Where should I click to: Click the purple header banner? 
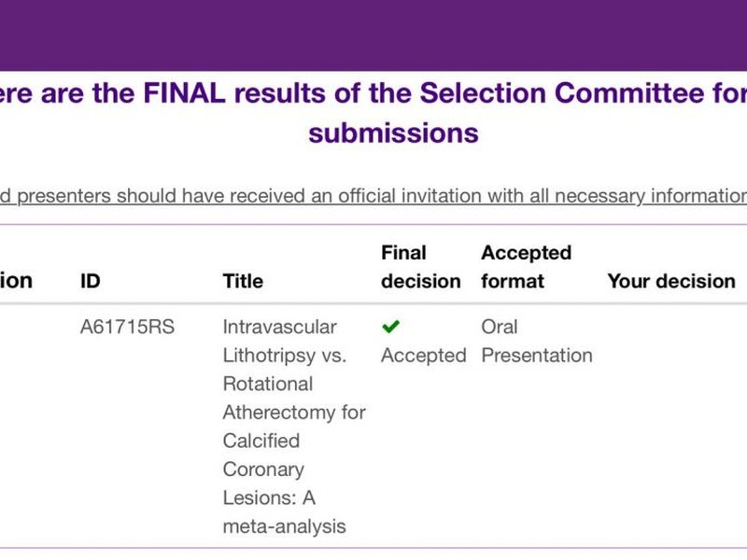coord(373,35)
